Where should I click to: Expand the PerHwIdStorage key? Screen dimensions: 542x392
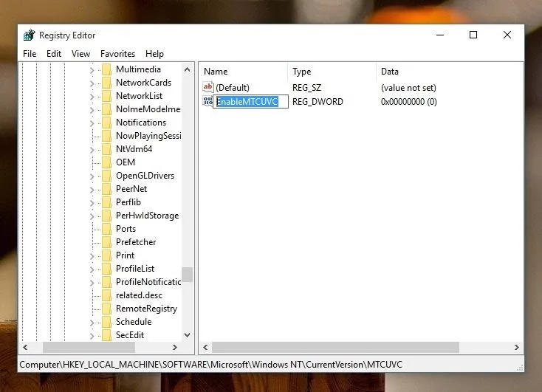point(92,216)
